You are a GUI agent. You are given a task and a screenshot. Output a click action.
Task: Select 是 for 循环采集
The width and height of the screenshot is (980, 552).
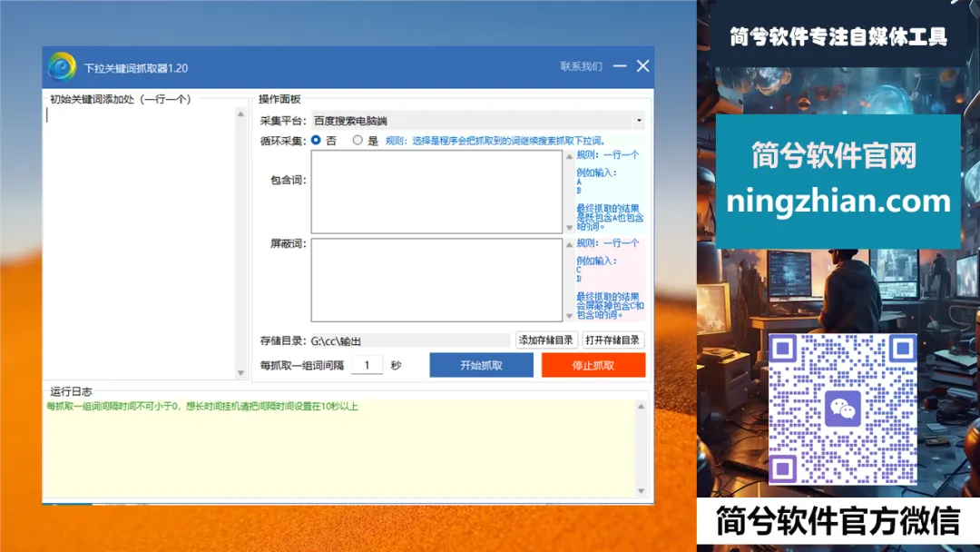tap(358, 140)
